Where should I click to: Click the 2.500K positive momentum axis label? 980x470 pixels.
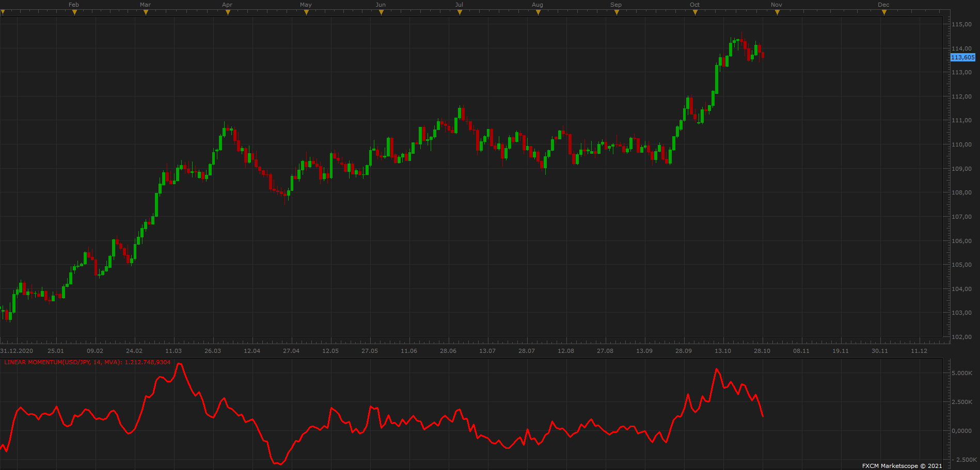pos(962,402)
